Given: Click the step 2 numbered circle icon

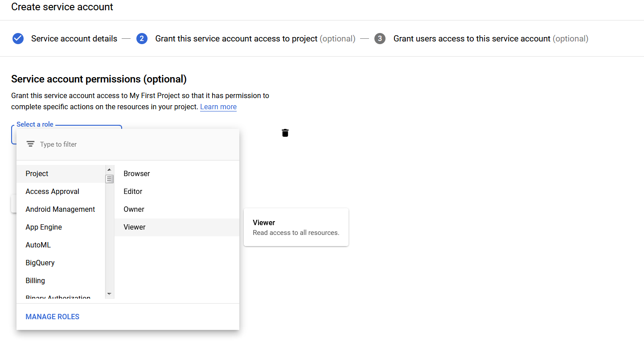Looking at the screenshot, I should point(142,38).
